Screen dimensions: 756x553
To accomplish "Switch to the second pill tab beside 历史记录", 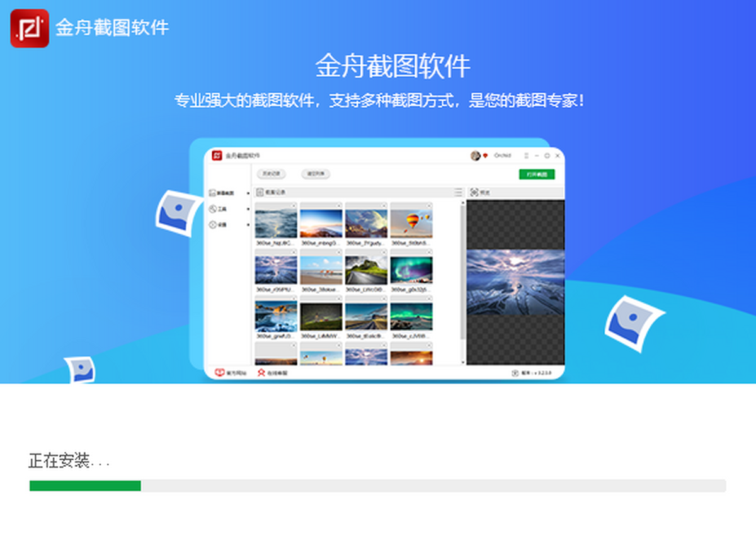I will tap(316, 174).
